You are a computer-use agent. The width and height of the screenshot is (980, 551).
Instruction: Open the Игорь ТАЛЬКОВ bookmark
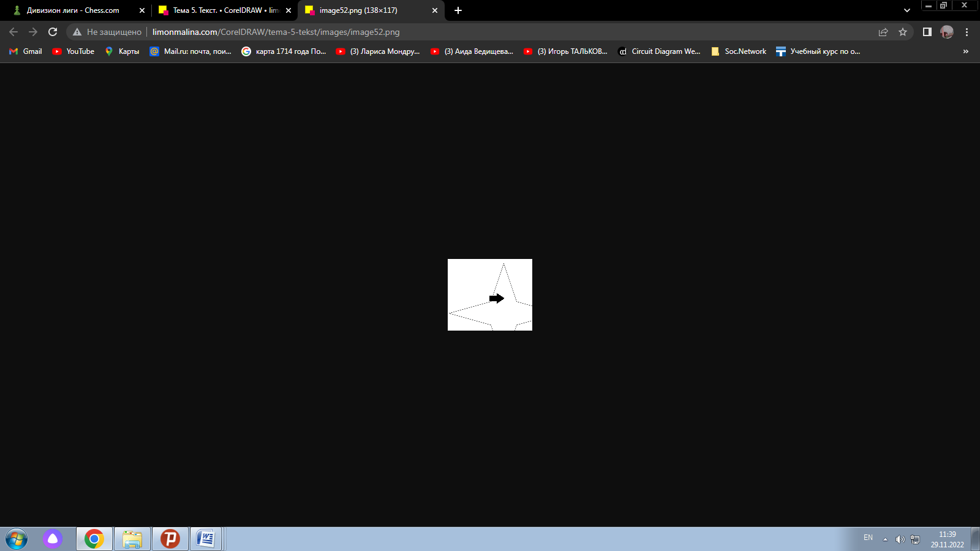pyautogui.click(x=565, y=51)
